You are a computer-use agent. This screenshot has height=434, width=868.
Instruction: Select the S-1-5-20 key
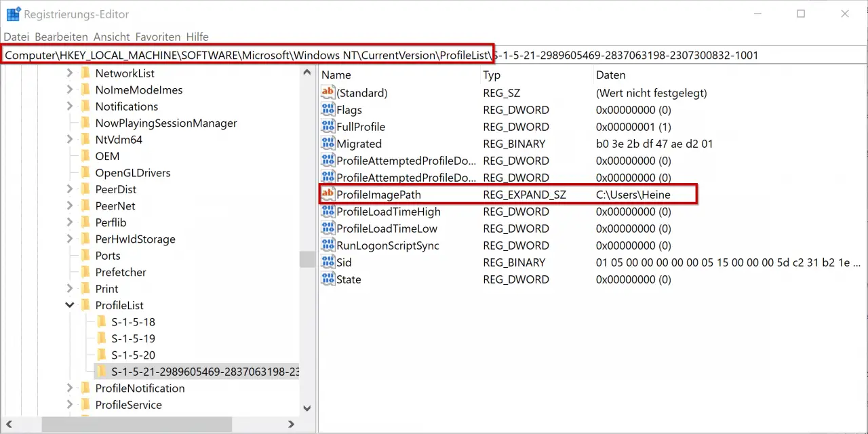pos(133,355)
